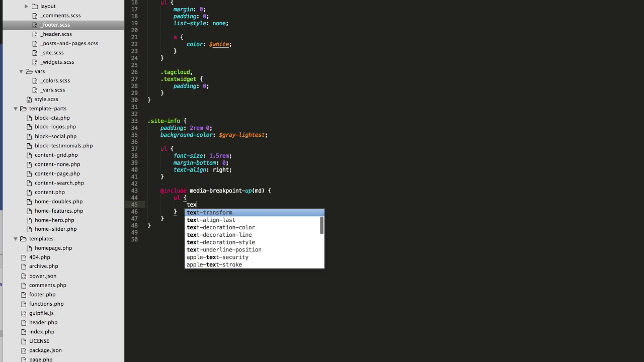Choose text-transform from autocomplete list
Image resolution: width=644 pixels, height=362 pixels.
click(x=254, y=213)
